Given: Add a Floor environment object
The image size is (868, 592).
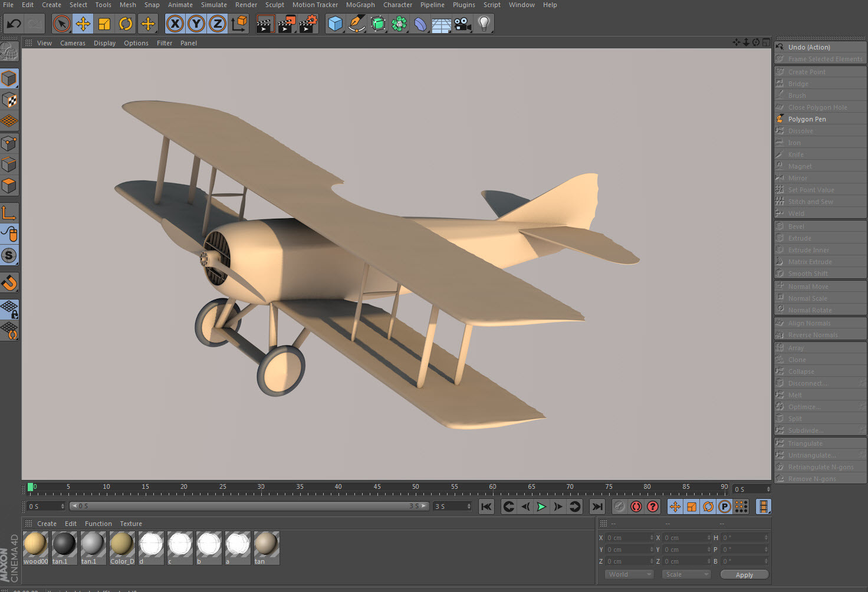Looking at the screenshot, I should click(441, 24).
